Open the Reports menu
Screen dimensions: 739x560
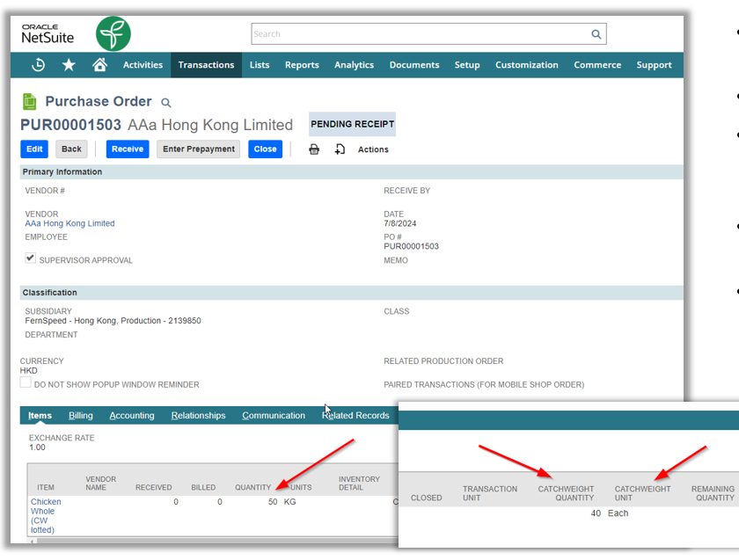pyautogui.click(x=302, y=65)
